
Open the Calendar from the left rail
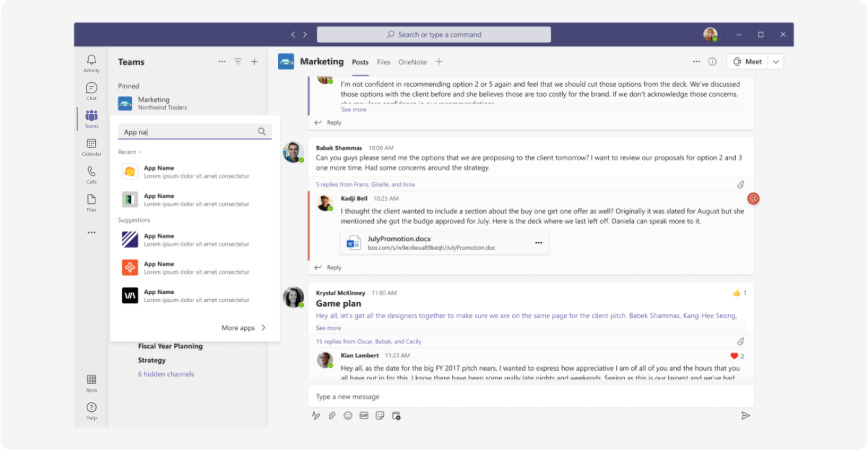click(91, 147)
